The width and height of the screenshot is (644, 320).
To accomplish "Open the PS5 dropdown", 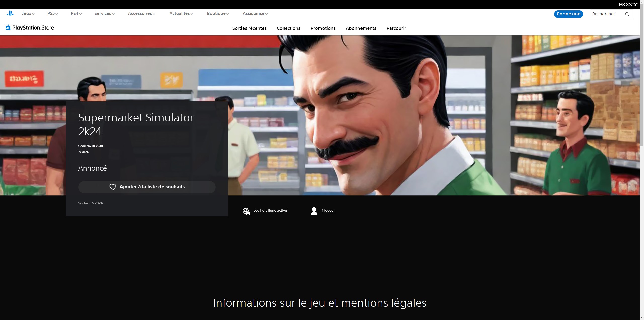I will coord(52,13).
